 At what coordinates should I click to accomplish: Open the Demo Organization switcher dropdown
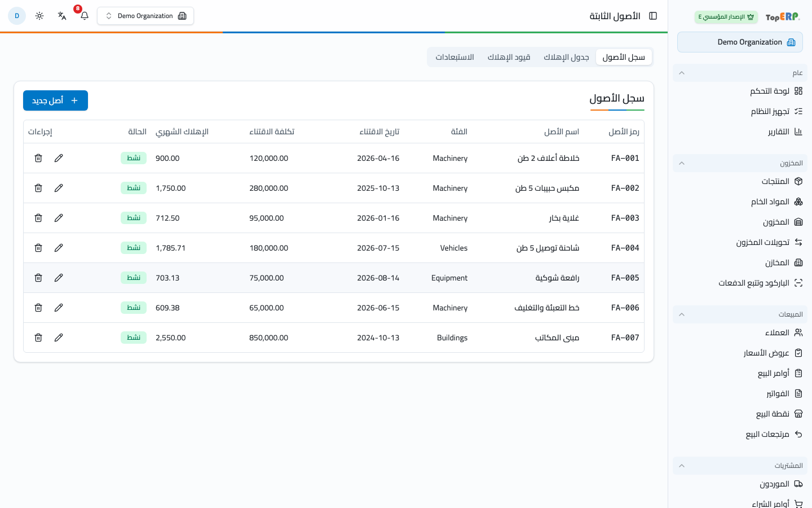[145, 16]
